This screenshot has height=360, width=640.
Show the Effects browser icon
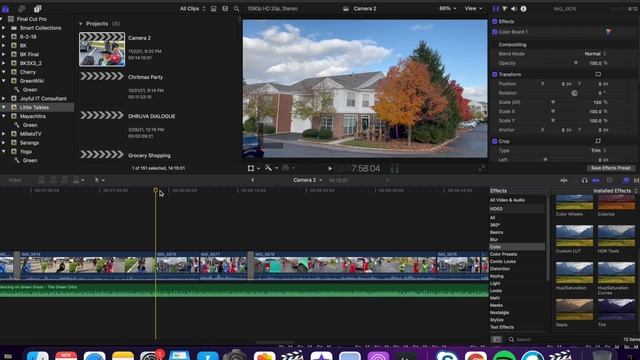(x=626, y=180)
